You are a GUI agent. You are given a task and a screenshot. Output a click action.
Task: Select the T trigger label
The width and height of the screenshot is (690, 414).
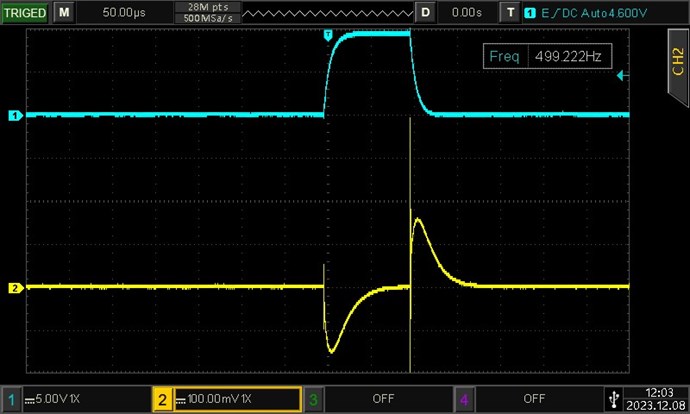click(510, 12)
